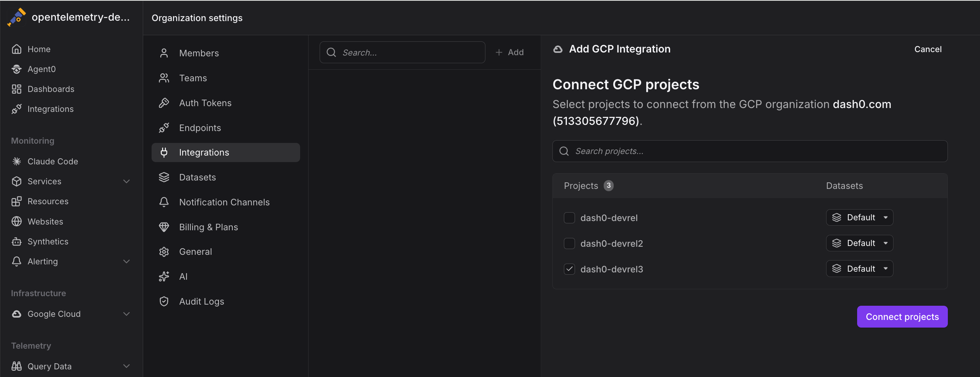Expand the Alerting chevron
The image size is (980, 377).
pyautogui.click(x=126, y=261)
